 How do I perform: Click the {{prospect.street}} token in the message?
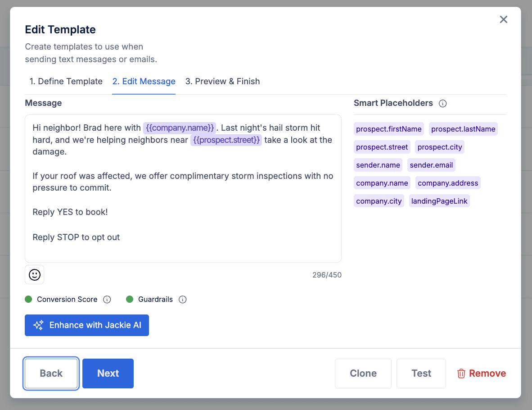pos(226,140)
